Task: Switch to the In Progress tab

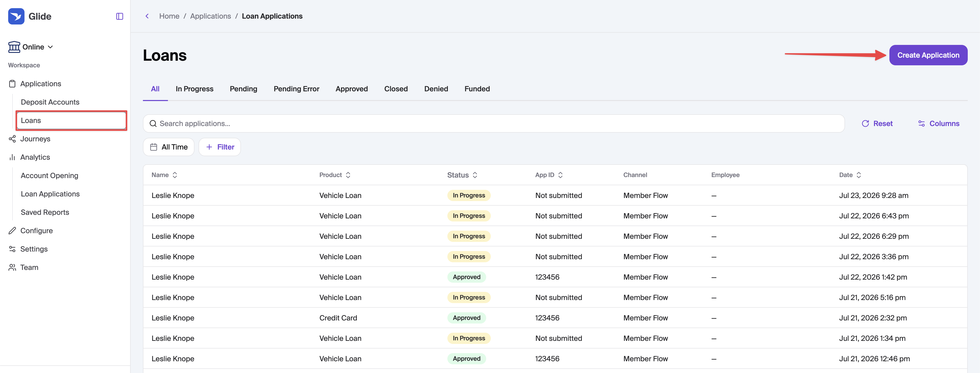Action: [194, 89]
